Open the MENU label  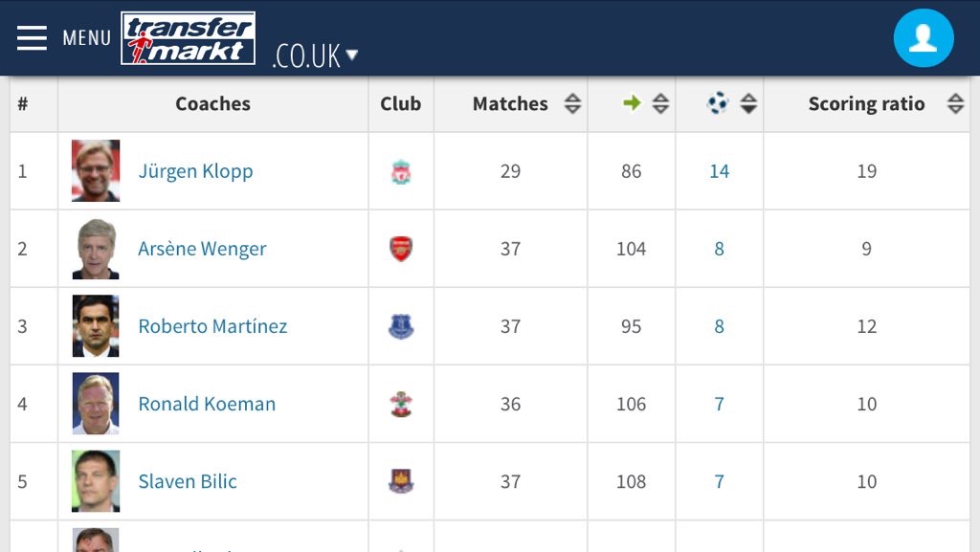[x=86, y=38]
